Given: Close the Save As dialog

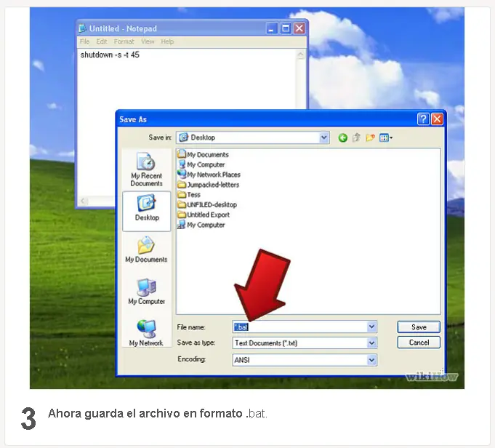Looking at the screenshot, I should point(437,119).
